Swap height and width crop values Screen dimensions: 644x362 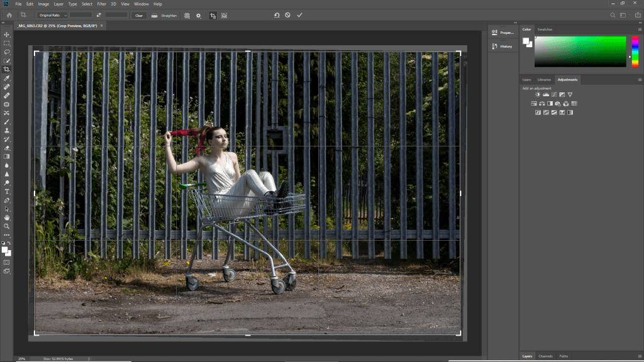(x=99, y=15)
